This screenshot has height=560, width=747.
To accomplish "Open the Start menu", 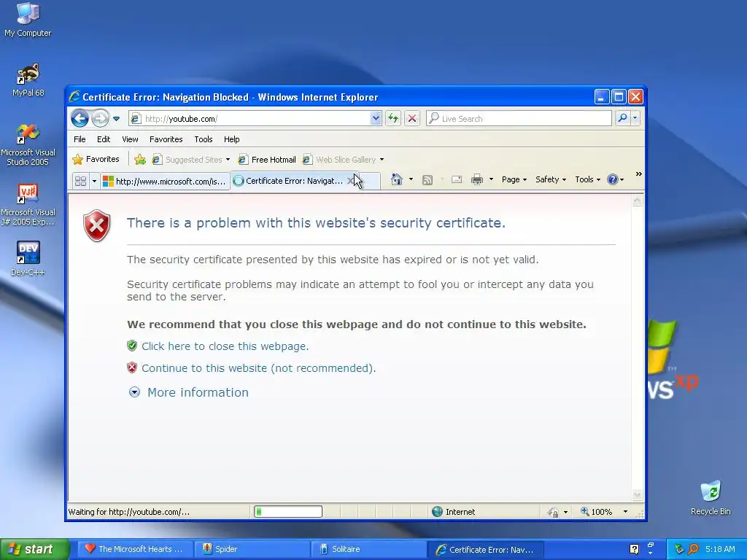I will [35, 549].
